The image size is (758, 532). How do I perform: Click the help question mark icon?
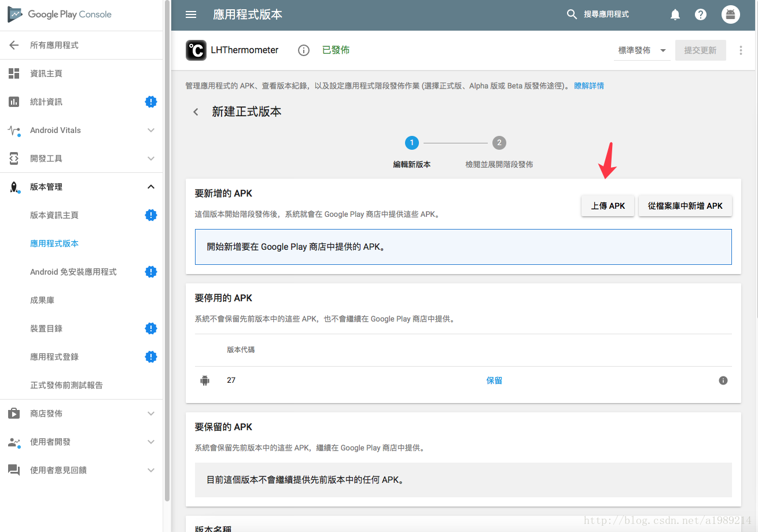pos(701,14)
